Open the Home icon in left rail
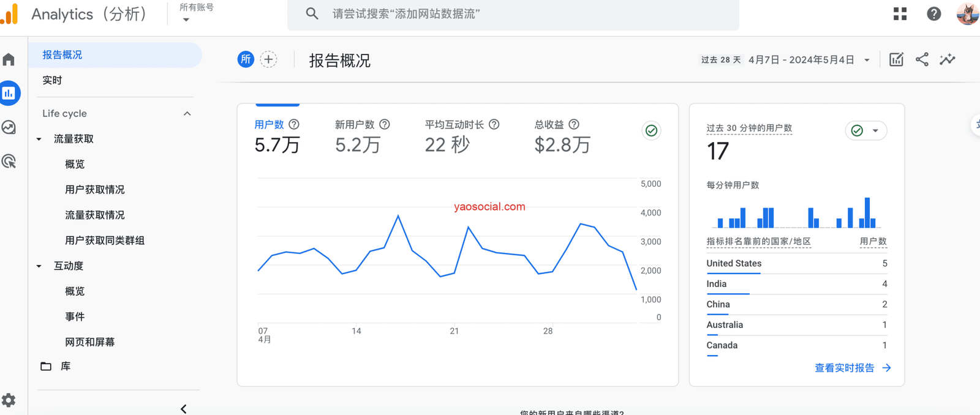The width and height of the screenshot is (980, 415). tap(9, 59)
